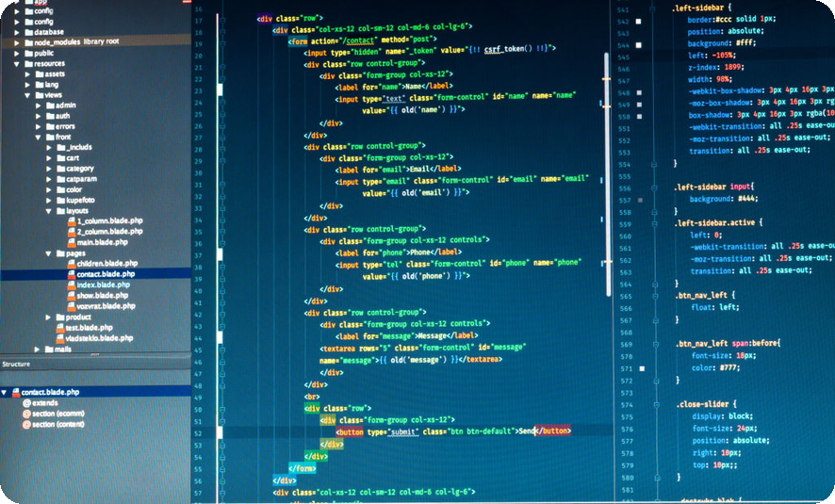Screen dimensions: 835x504
Task: Click the file icon of vladsteklo.blade.php
Action: [x=60, y=338]
